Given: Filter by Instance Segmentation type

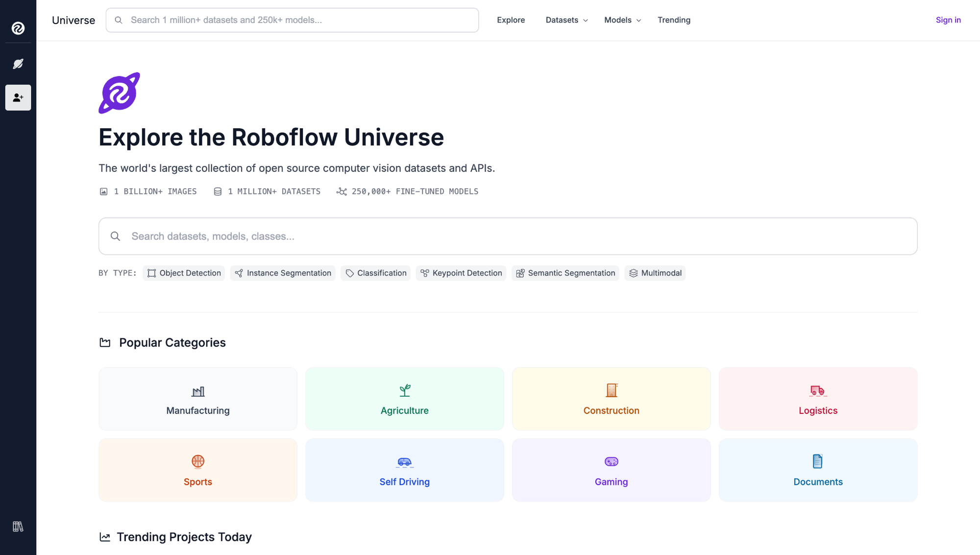Looking at the screenshot, I should point(283,273).
